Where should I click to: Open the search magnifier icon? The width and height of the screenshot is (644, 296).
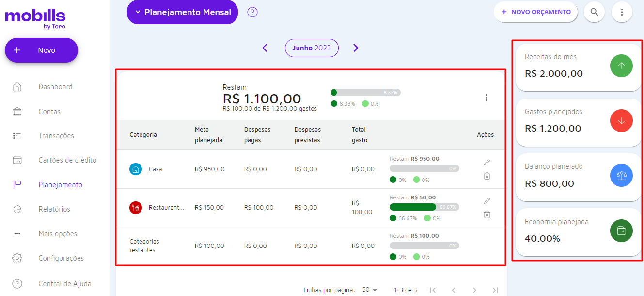point(594,12)
